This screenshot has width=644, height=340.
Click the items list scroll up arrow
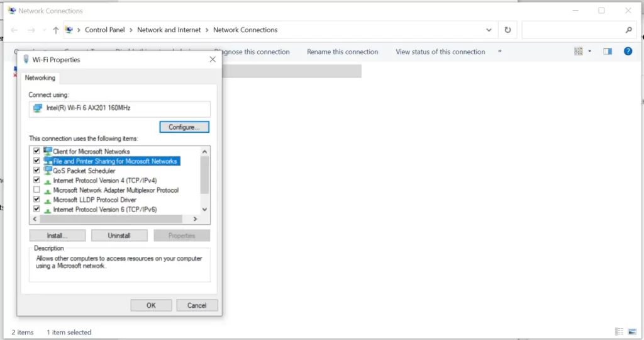click(204, 152)
